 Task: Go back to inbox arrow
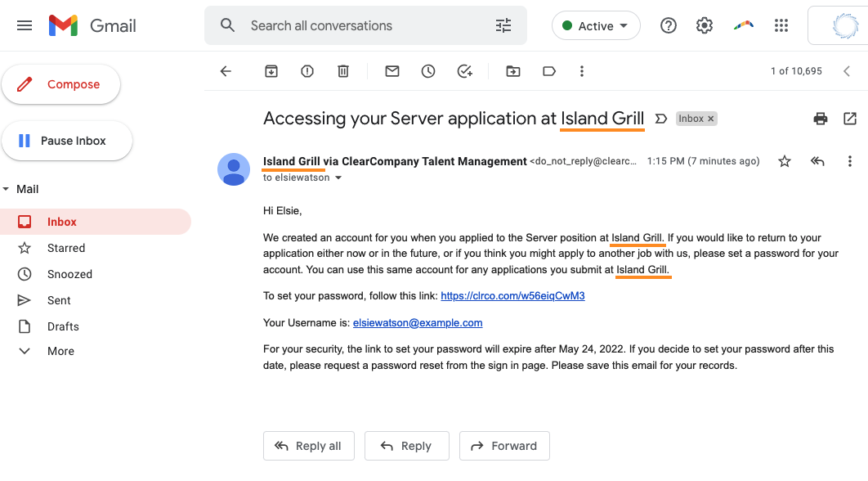(226, 71)
